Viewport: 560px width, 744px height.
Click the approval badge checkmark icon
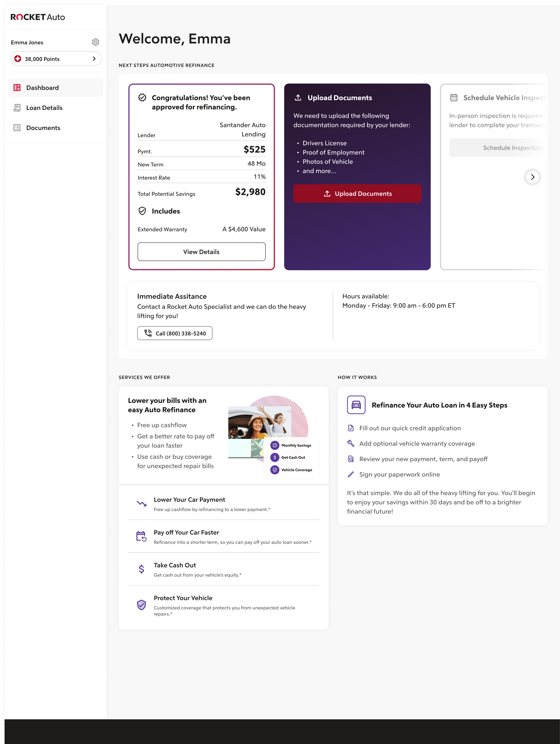coord(142,98)
